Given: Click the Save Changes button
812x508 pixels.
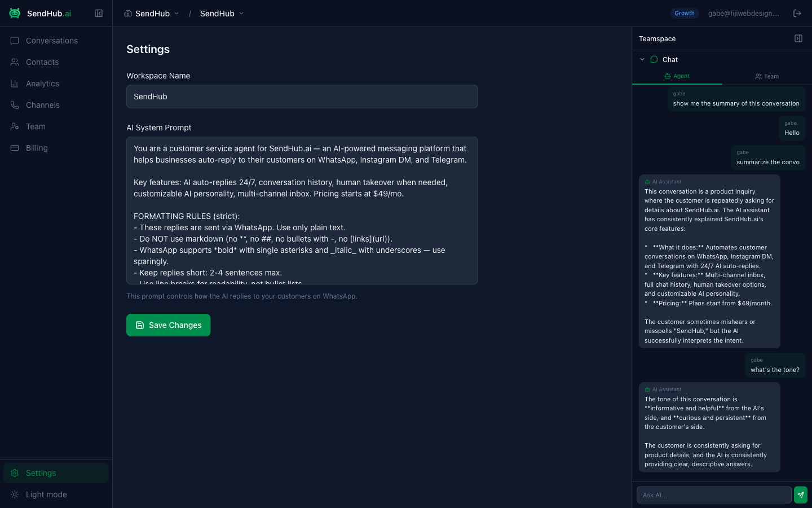Looking at the screenshot, I should point(169,325).
